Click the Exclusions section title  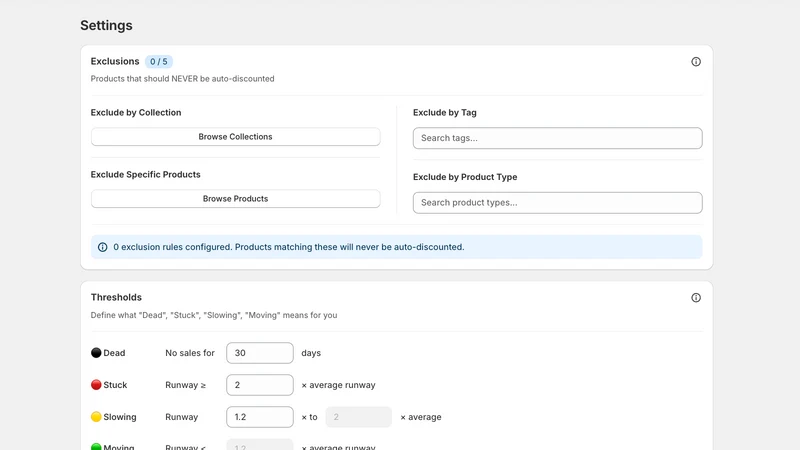115,61
